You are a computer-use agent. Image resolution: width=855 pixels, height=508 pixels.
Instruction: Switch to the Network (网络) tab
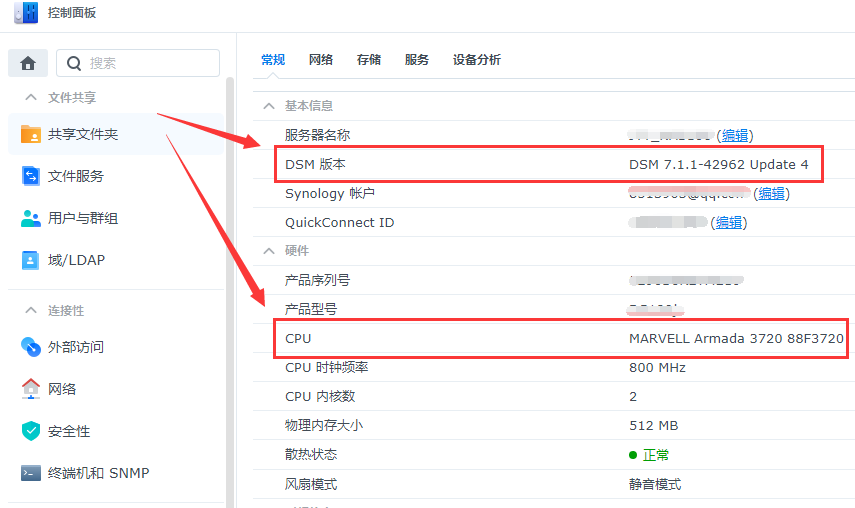321,60
